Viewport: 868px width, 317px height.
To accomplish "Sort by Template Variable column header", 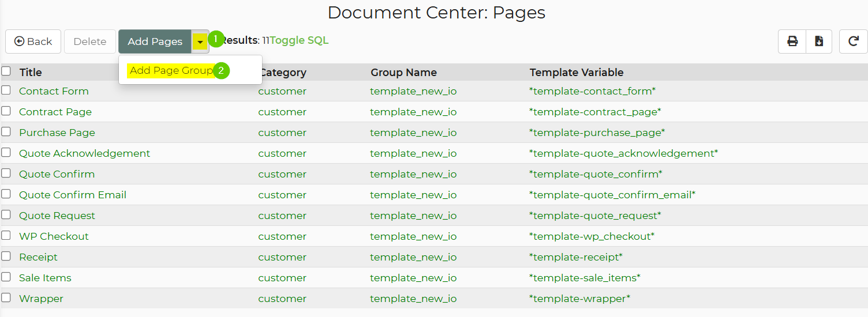I will pyautogui.click(x=576, y=73).
